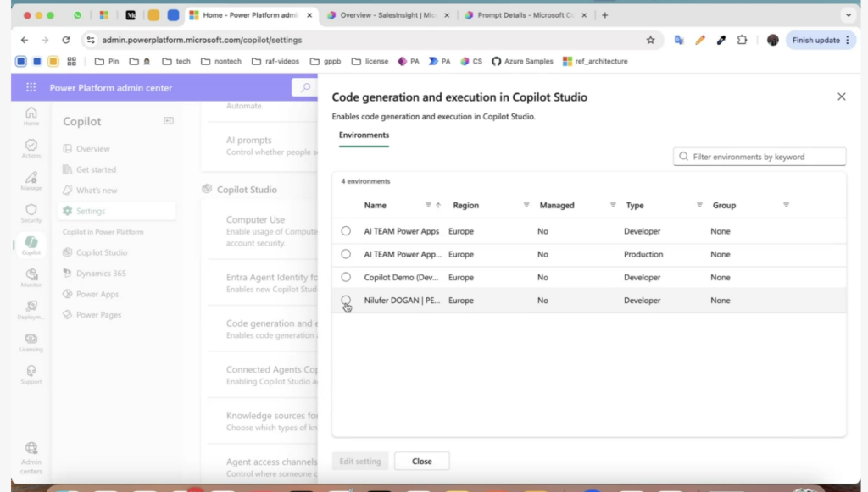Select the first AI TEAM Power Apps radio
The height and width of the screenshot is (492, 868).
click(x=346, y=231)
